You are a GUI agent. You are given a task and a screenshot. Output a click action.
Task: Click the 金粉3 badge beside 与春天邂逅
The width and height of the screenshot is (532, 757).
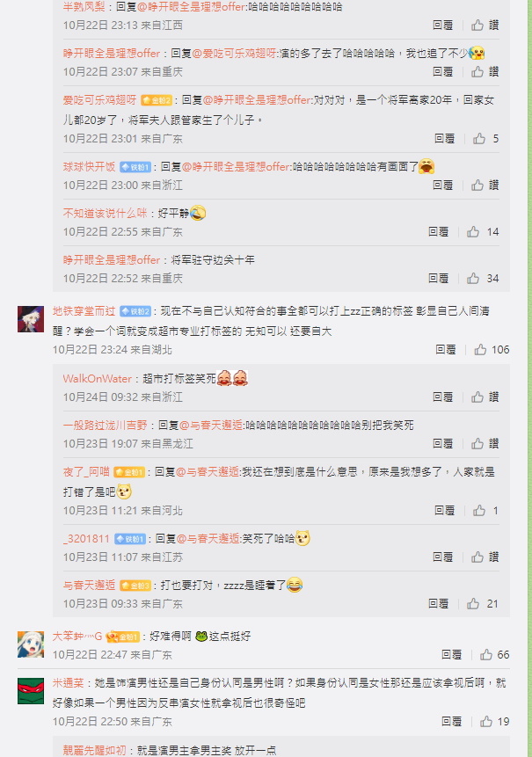[135, 586]
